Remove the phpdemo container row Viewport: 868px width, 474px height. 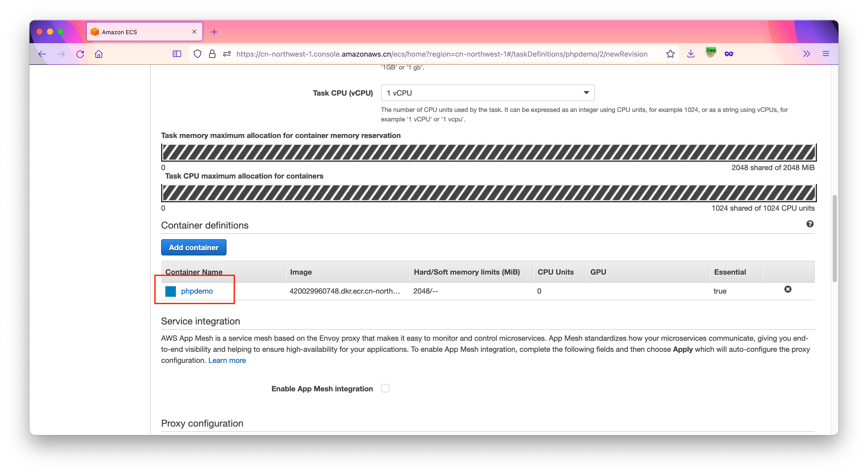(787, 289)
